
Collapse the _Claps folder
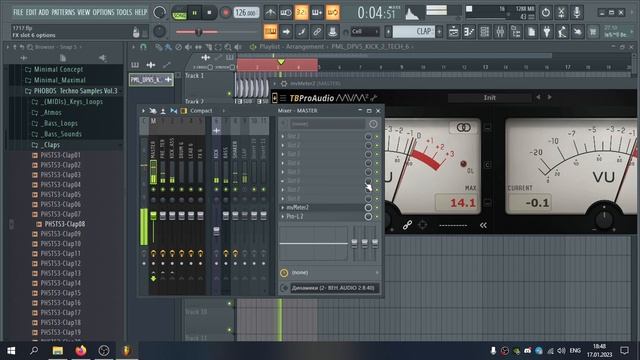pyautogui.click(x=51, y=145)
